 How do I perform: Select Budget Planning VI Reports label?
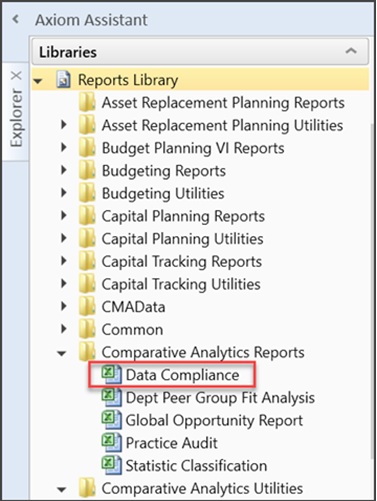[x=193, y=148]
